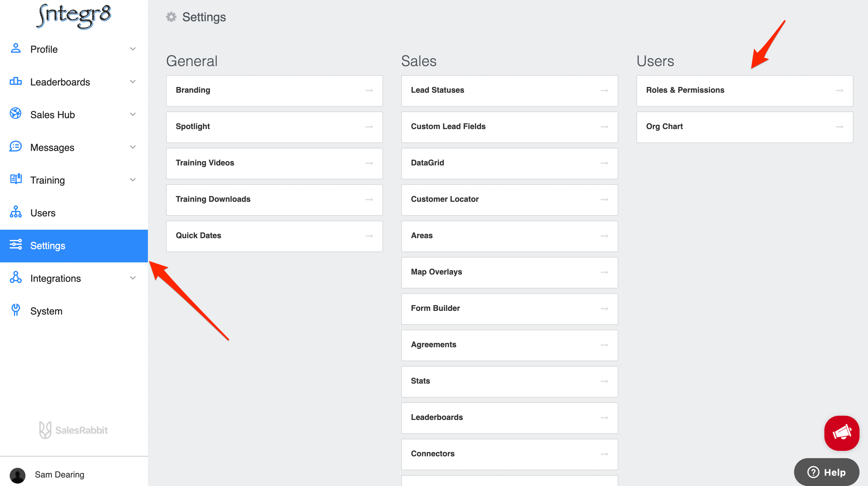Click the System wrench icon
868x486 pixels.
coord(15,310)
